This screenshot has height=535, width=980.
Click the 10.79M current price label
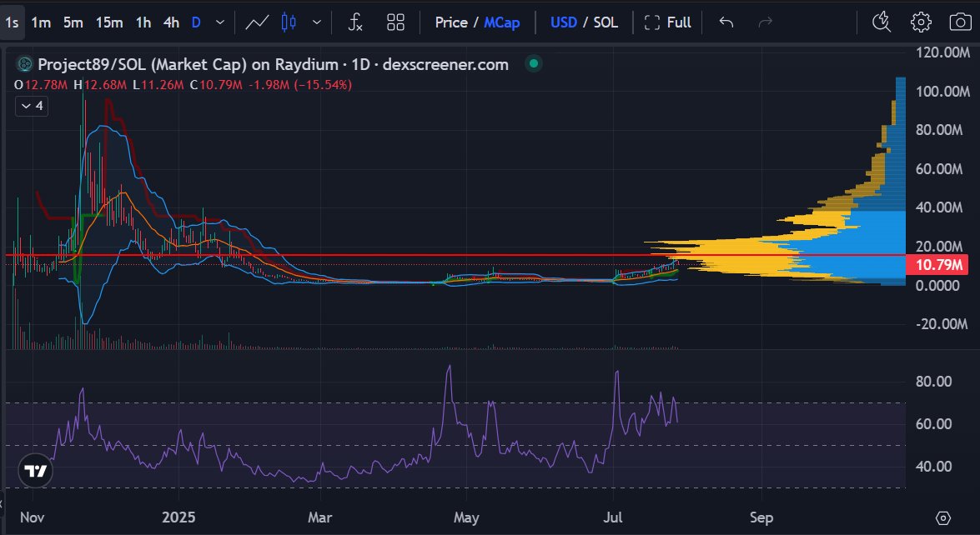pyautogui.click(x=937, y=265)
